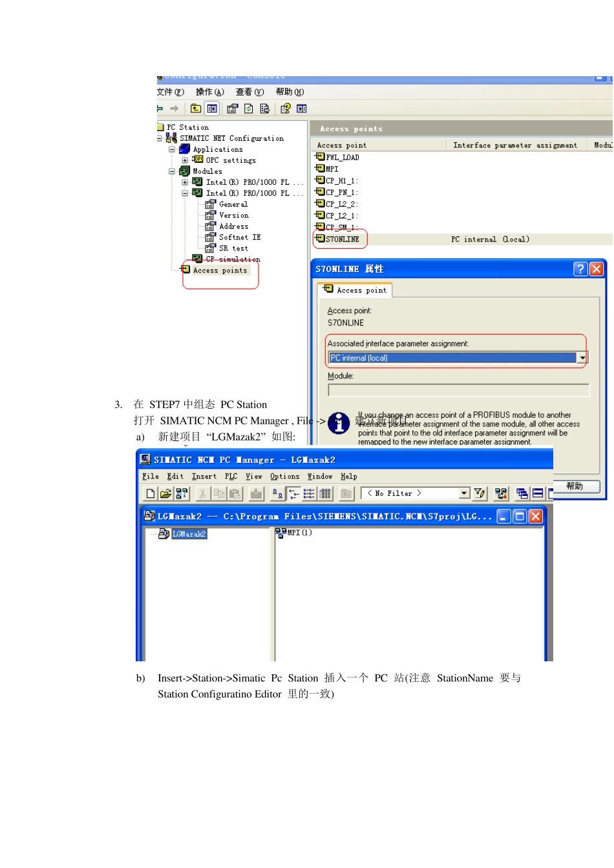The width and height of the screenshot is (614, 868).
Task: Open PLC menu in NCM PC Manager
Action: pyautogui.click(x=231, y=477)
